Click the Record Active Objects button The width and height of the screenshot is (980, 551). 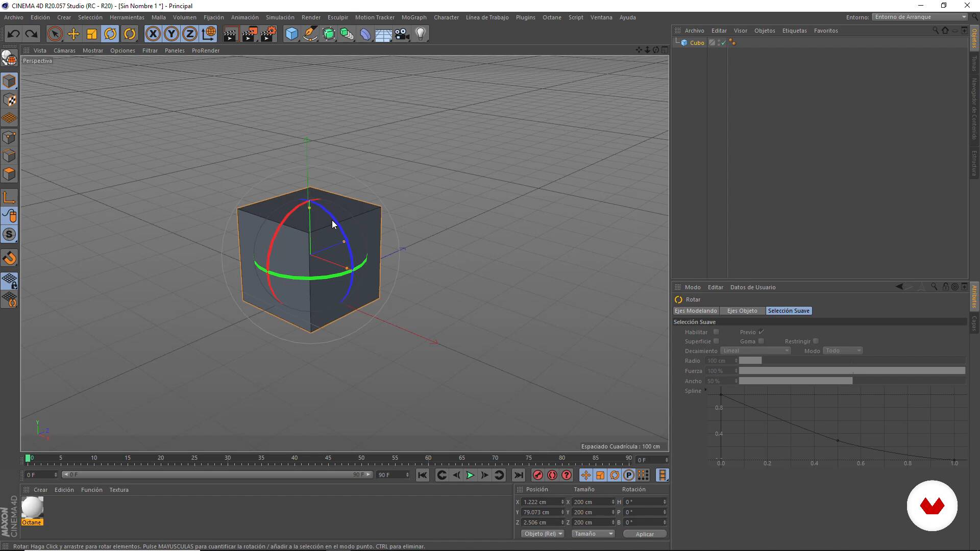point(537,475)
